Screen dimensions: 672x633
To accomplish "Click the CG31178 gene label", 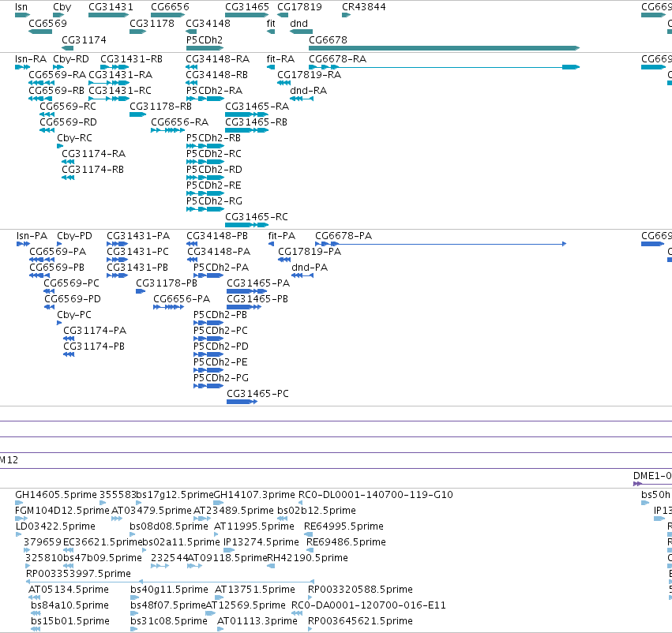I will click(152, 23).
